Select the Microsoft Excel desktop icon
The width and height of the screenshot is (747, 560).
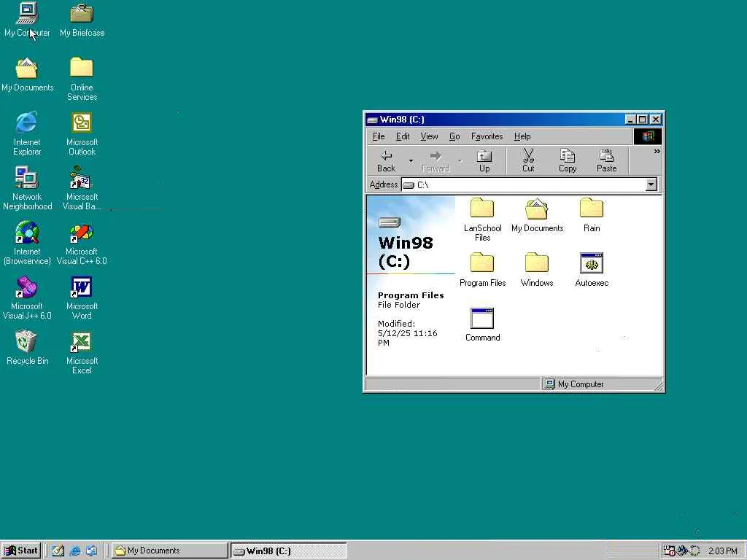pos(82,354)
